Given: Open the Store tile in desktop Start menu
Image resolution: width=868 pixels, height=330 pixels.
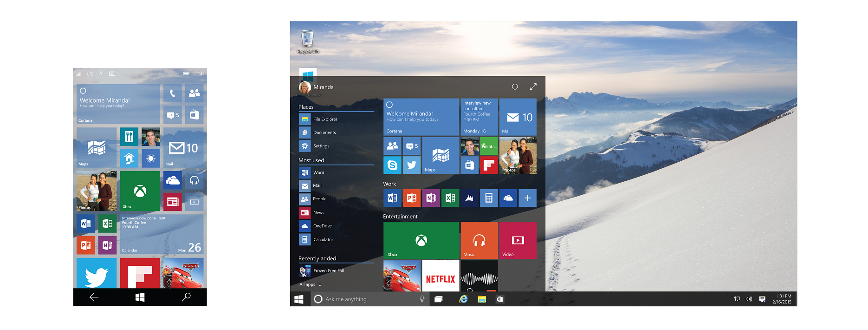Looking at the screenshot, I should [470, 165].
